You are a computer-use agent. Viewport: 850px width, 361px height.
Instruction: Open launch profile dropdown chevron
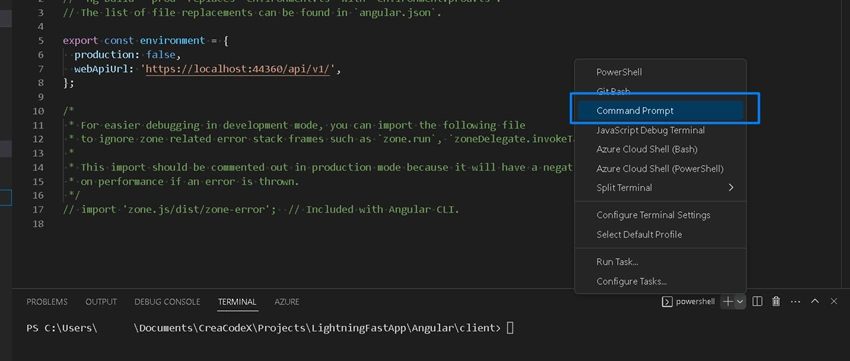tap(740, 301)
